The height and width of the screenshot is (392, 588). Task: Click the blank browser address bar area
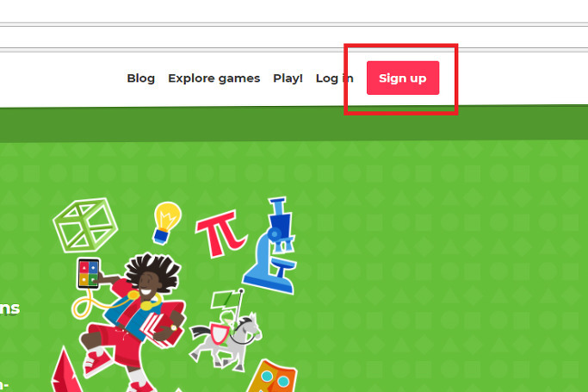tap(294, 37)
